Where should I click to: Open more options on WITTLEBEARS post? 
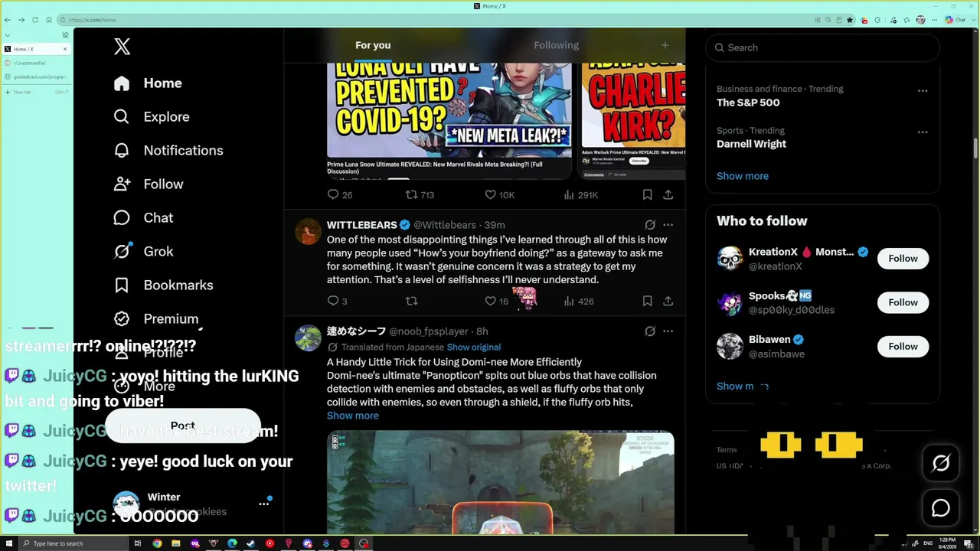(668, 225)
